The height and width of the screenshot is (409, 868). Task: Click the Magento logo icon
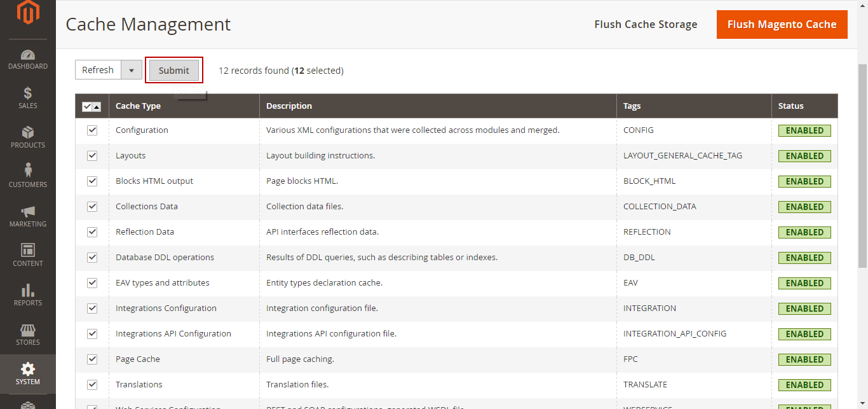click(x=27, y=13)
